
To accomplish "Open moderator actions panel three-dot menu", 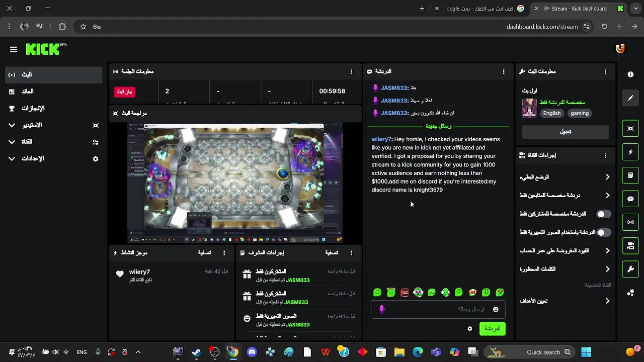I will [x=351, y=253].
